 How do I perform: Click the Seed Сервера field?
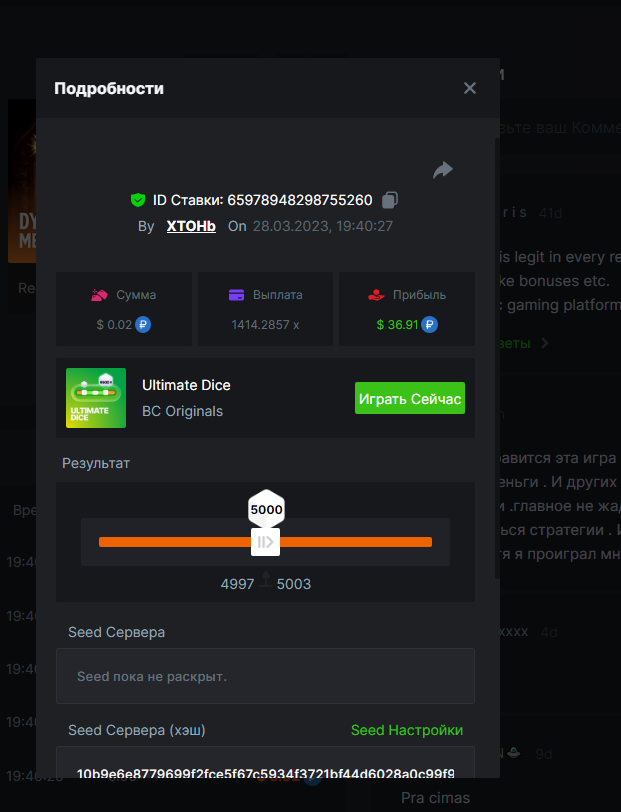(x=265, y=676)
